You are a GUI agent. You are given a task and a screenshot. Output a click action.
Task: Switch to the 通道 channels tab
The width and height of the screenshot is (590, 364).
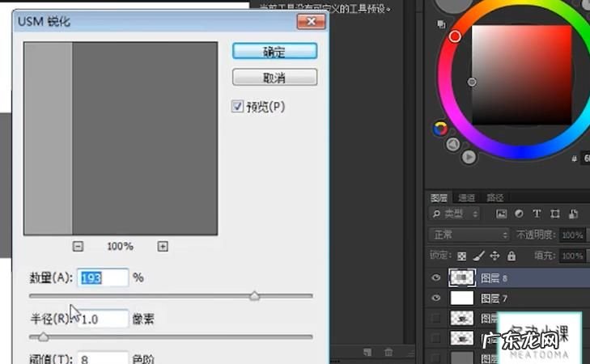[x=467, y=197]
